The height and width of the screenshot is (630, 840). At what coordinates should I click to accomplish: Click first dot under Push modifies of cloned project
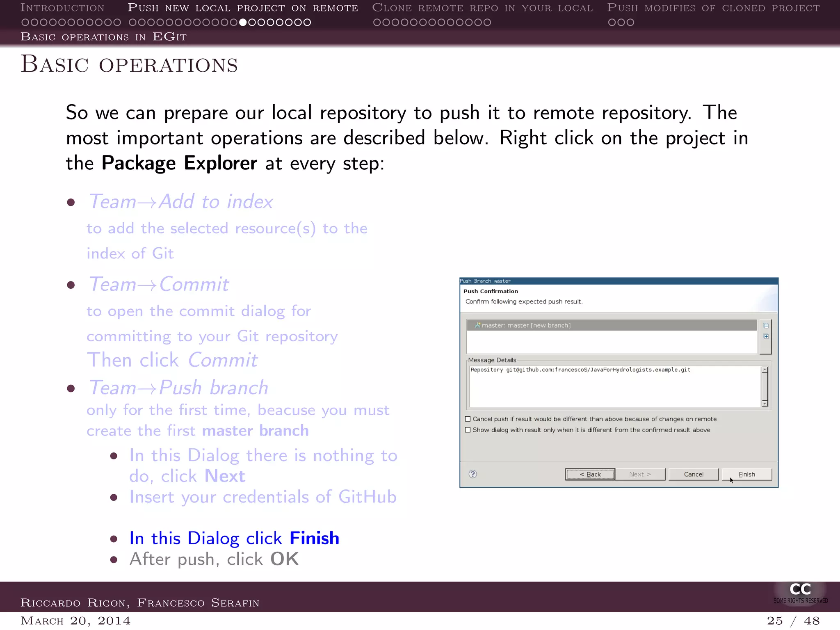click(x=612, y=22)
